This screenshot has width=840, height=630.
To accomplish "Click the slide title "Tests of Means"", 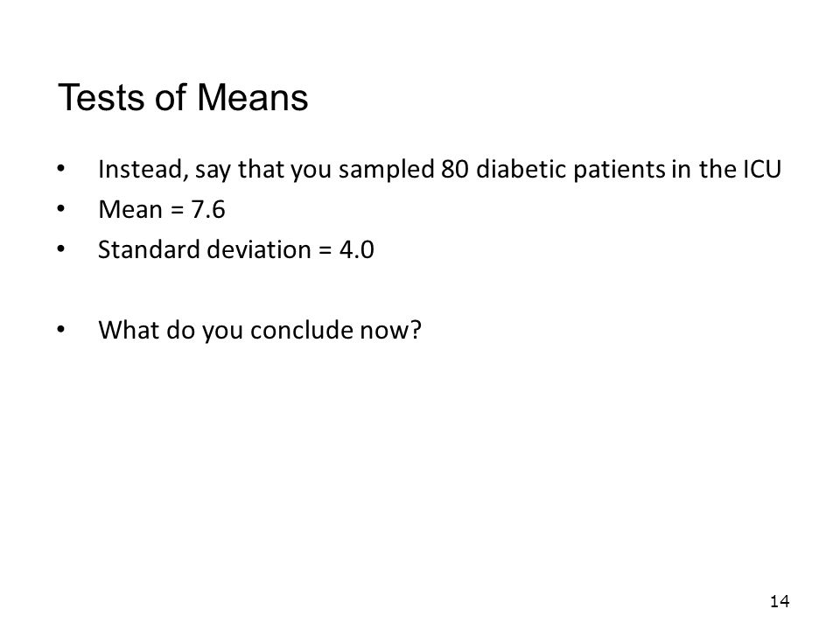I will coord(183,97).
